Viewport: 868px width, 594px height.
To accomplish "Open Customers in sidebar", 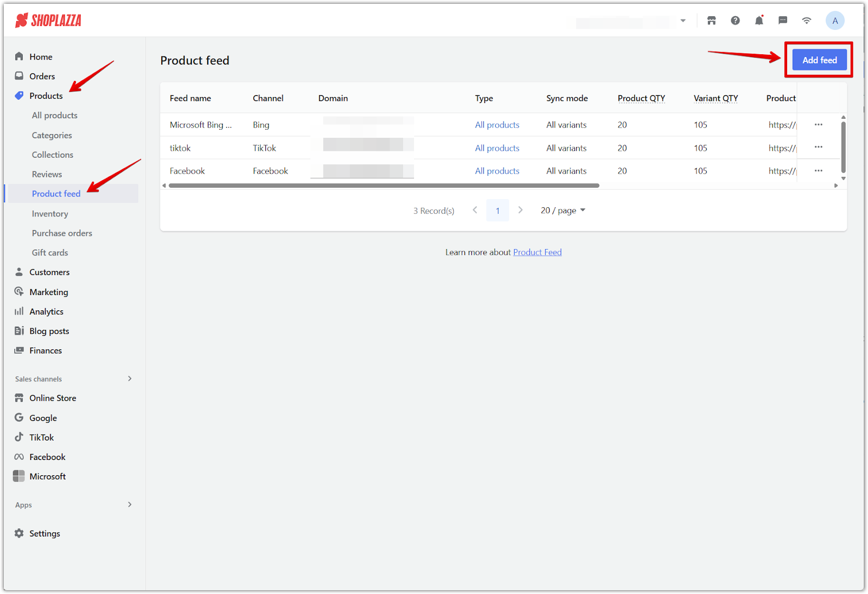I will pyautogui.click(x=49, y=272).
